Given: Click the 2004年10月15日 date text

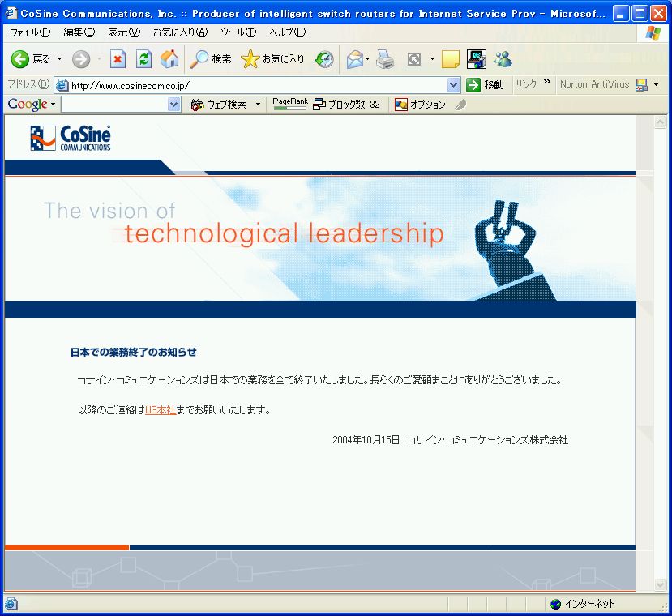Looking at the screenshot, I should (x=366, y=440).
